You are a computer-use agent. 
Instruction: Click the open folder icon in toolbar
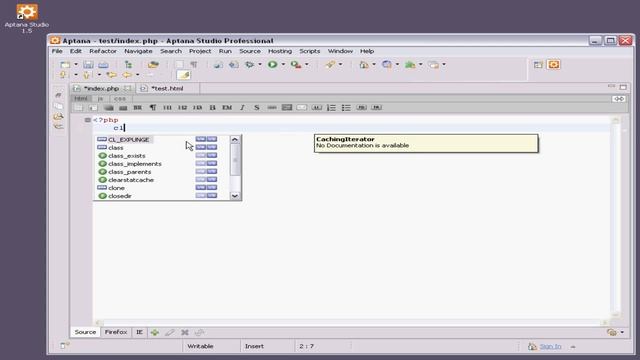[x=153, y=64]
